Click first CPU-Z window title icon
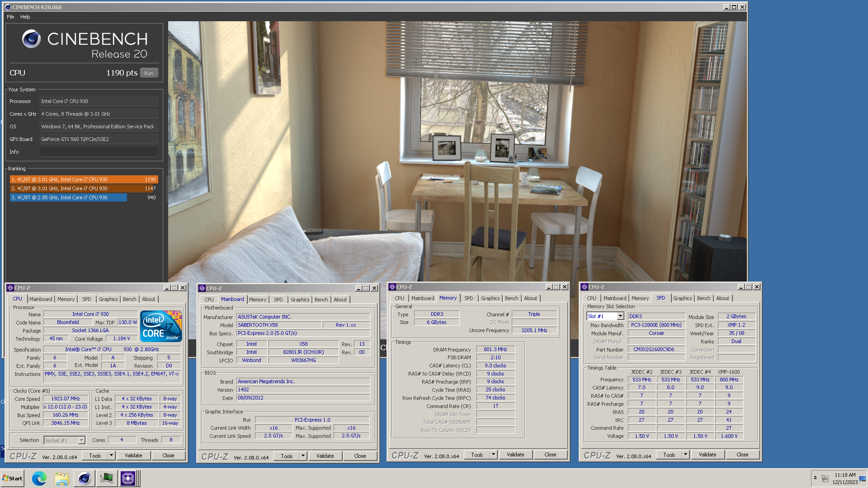The image size is (868, 488). pos(10,288)
